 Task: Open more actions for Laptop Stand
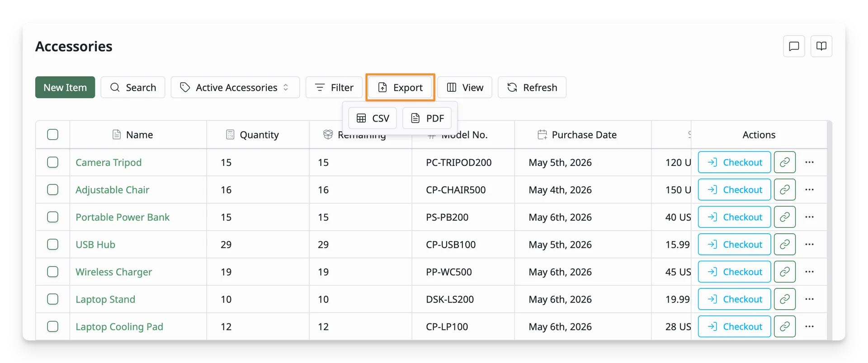[x=809, y=299]
